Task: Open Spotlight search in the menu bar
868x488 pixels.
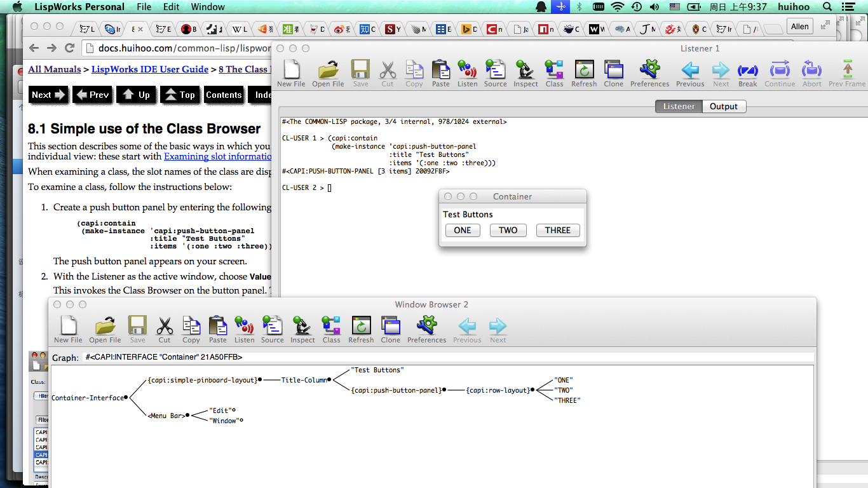Action: coord(827,7)
